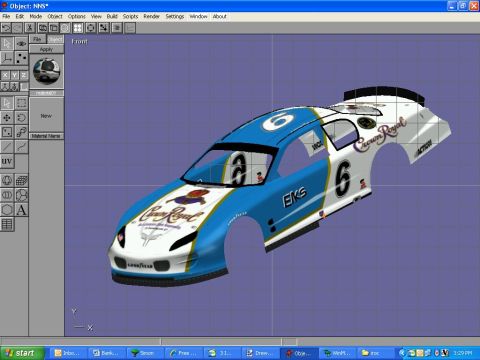Viewport: 480px width, 360px height.
Task: Select the sphere primitive tool
Action: coord(7,181)
